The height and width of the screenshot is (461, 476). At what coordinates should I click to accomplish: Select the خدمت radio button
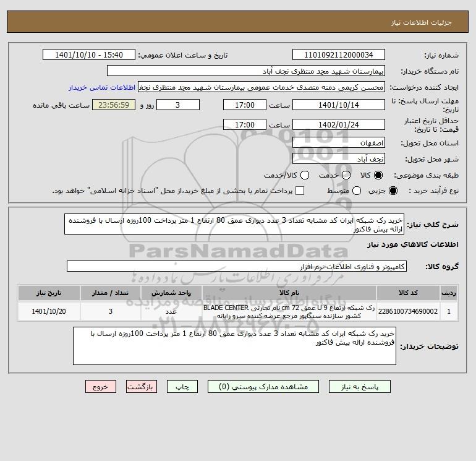346,175
